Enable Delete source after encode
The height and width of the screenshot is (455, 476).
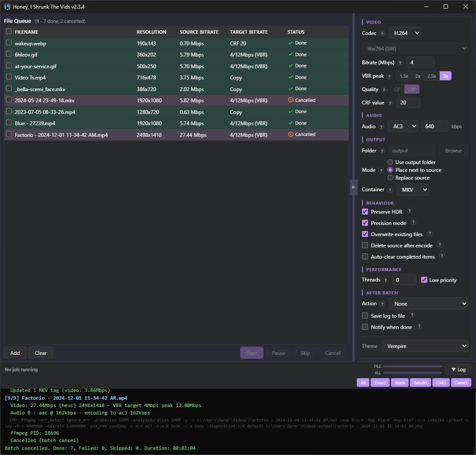365,245
